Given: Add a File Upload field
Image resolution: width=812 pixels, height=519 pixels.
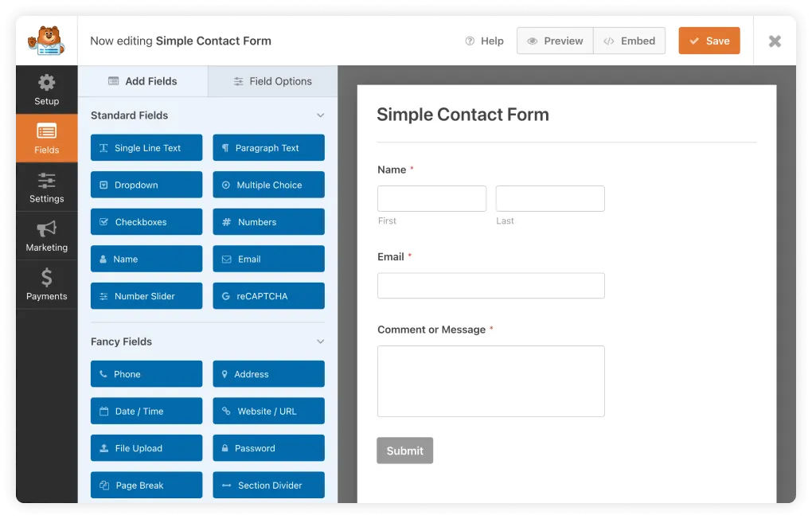Looking at the screenshot, I should [x=146, y=447].
